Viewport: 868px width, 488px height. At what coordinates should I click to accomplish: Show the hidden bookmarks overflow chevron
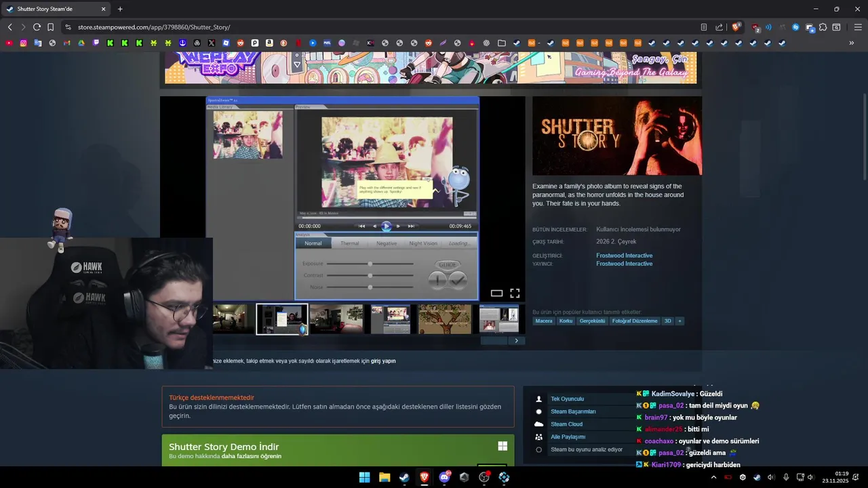(x=852, y=43)
